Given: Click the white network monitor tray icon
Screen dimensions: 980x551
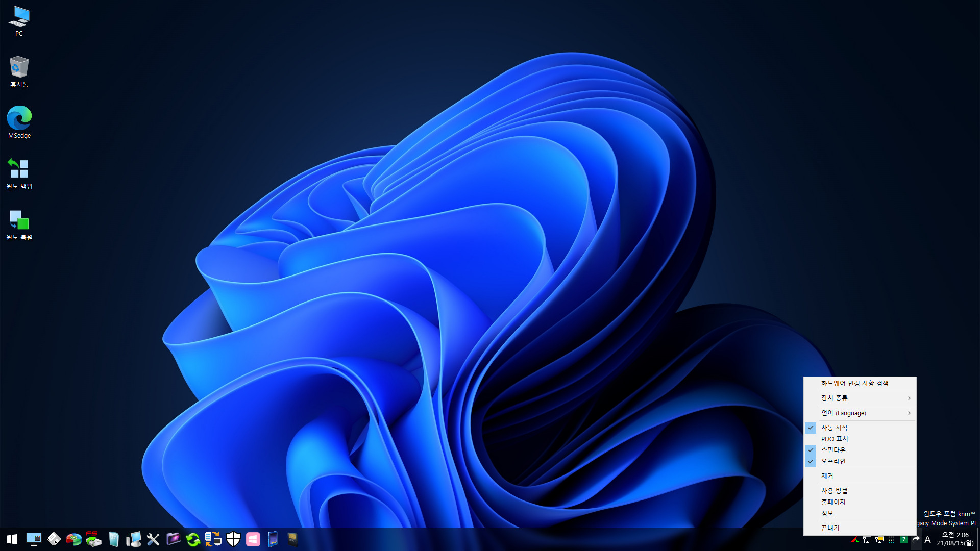Looking at the screenshot, I should pyautogui.click(x=867, y=540).
